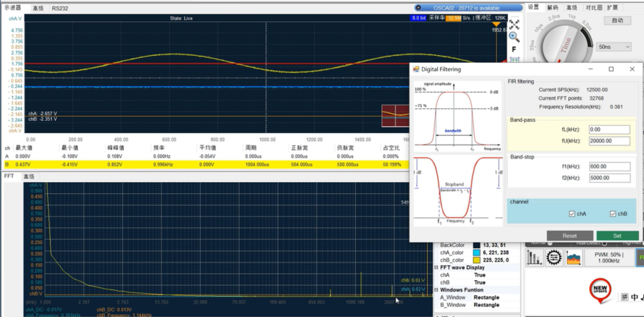Open the bar histogram chart icon
Viewport: 644px width, 317px height.
(535, 258)
